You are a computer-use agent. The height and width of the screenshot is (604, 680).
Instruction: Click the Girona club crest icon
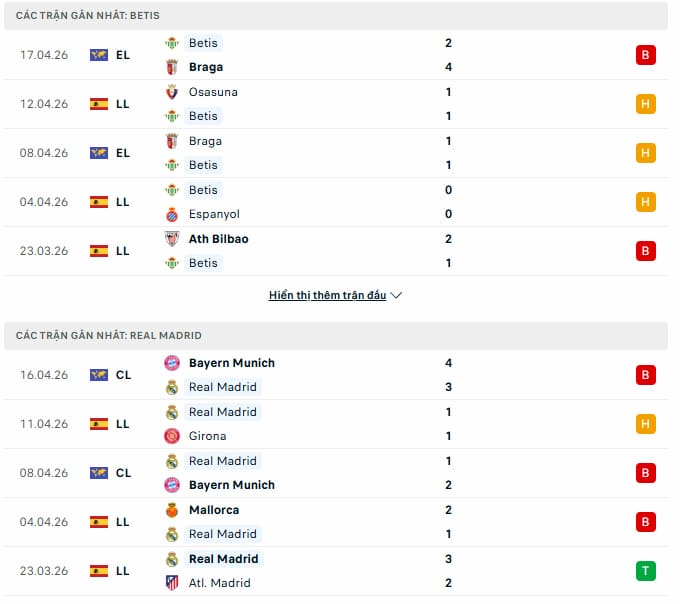172,436
